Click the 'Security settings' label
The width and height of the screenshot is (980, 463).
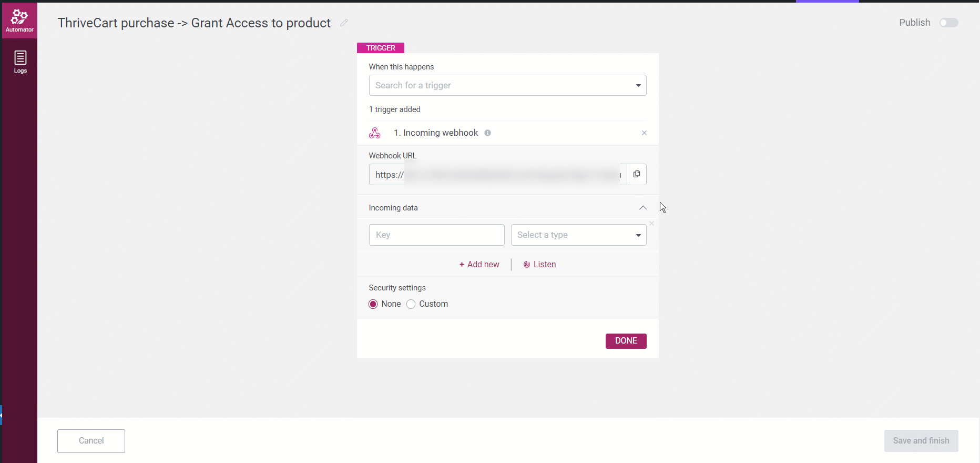pos(397,288)
